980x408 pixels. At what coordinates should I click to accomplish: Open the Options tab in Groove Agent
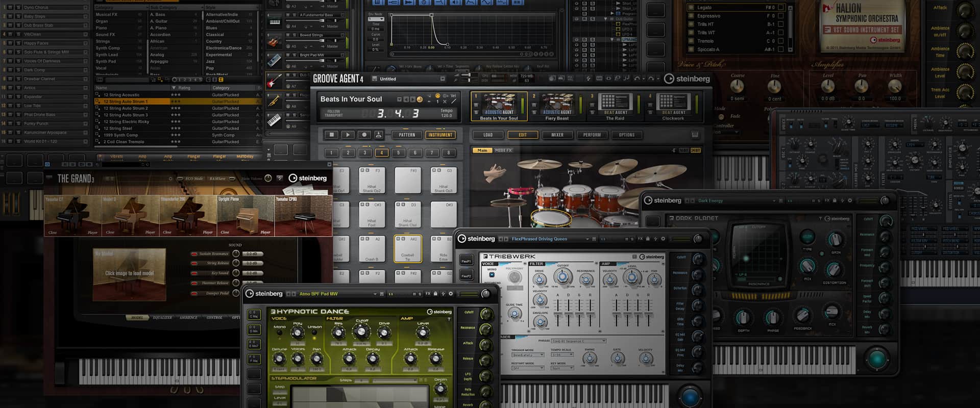[x=627, y=135]
